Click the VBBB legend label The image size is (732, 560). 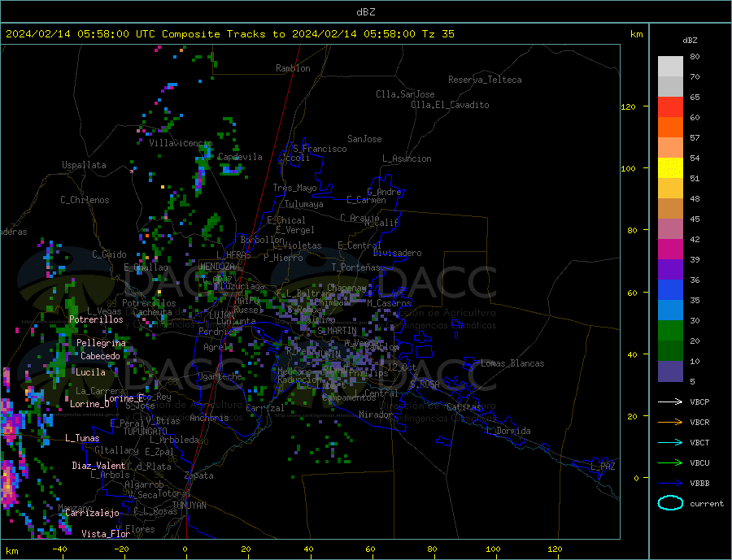pos(699,484)
